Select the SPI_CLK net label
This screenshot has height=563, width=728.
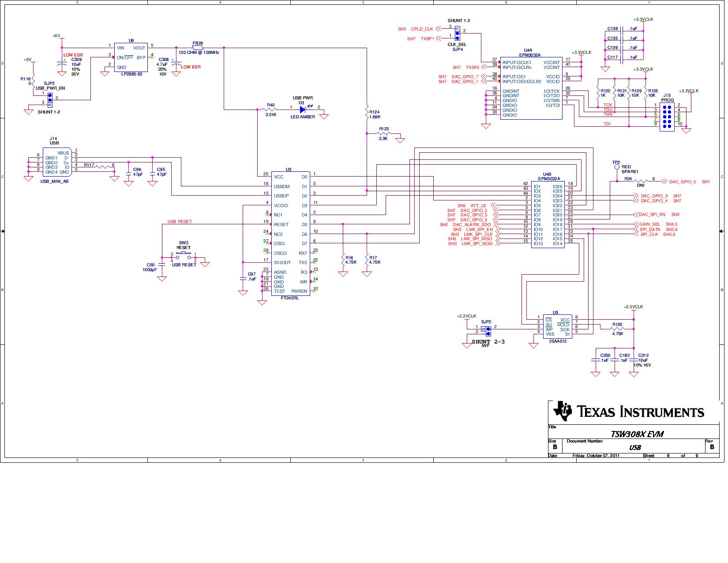[x=649, y=234]
